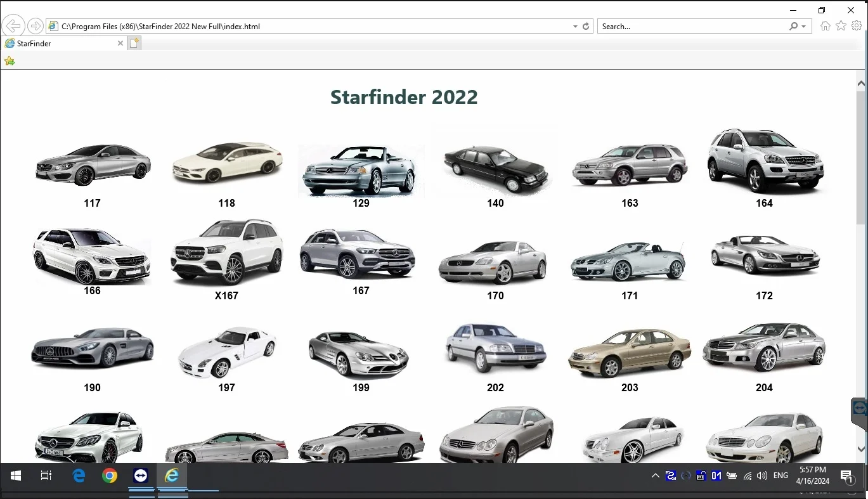Viewport: 868px width, 499px height.
Task: Select the 129 convertible car image
Action: pos(361,170)
